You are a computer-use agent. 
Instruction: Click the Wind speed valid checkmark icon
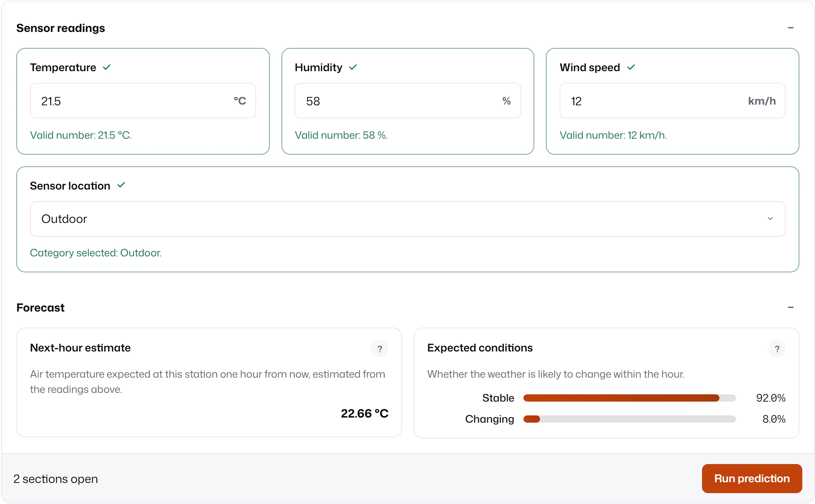631,67
